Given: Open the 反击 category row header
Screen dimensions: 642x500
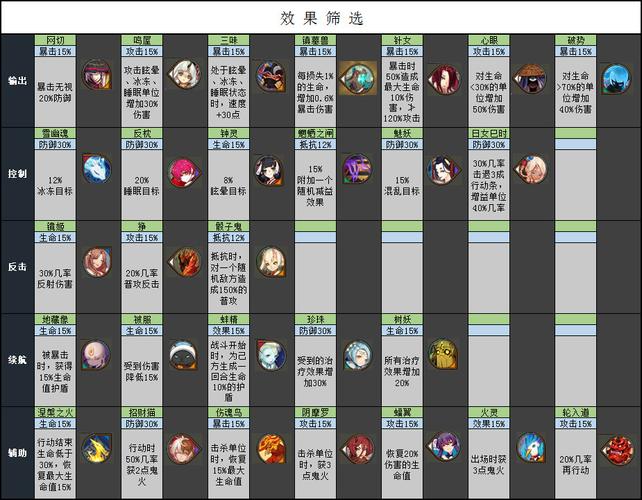Looking at the screenshot, I should pos(17,263).
